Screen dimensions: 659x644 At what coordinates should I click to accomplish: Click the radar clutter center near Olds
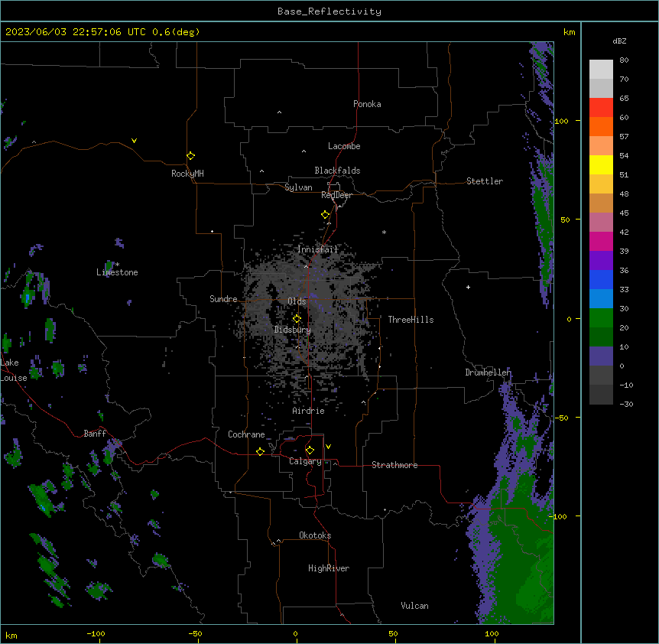coord(309,311)
